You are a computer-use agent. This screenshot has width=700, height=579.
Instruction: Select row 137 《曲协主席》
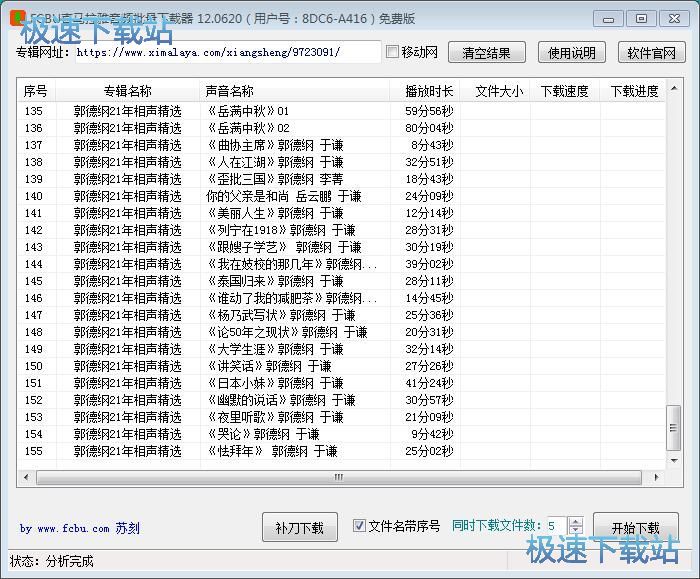[342, 145]
